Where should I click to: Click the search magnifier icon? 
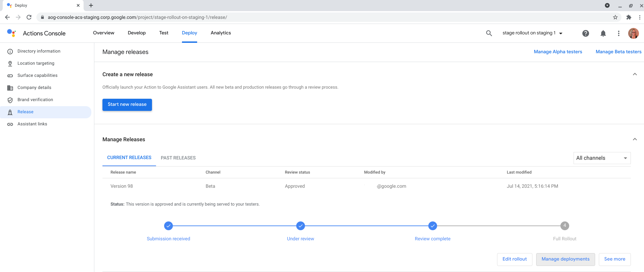point(489,33)
